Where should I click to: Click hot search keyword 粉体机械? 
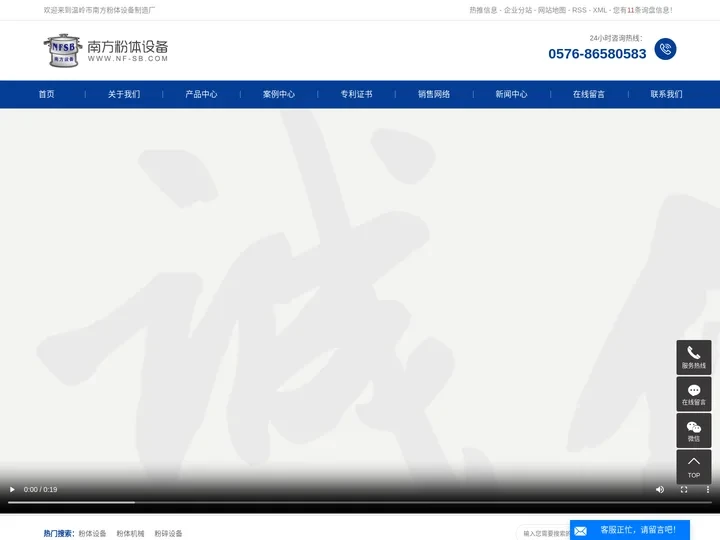130,533
